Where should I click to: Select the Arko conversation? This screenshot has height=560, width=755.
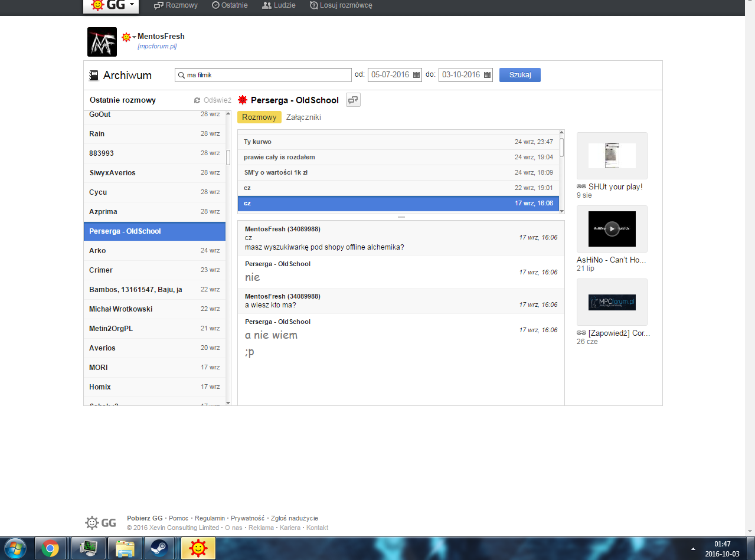(154, 251)
